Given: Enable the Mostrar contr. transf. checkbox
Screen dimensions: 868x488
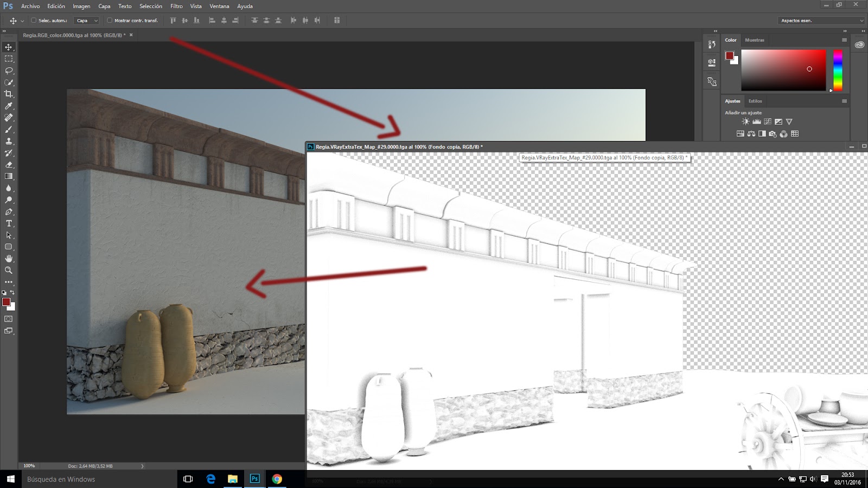Looking at the screenshot, I should tap(110, 21).
